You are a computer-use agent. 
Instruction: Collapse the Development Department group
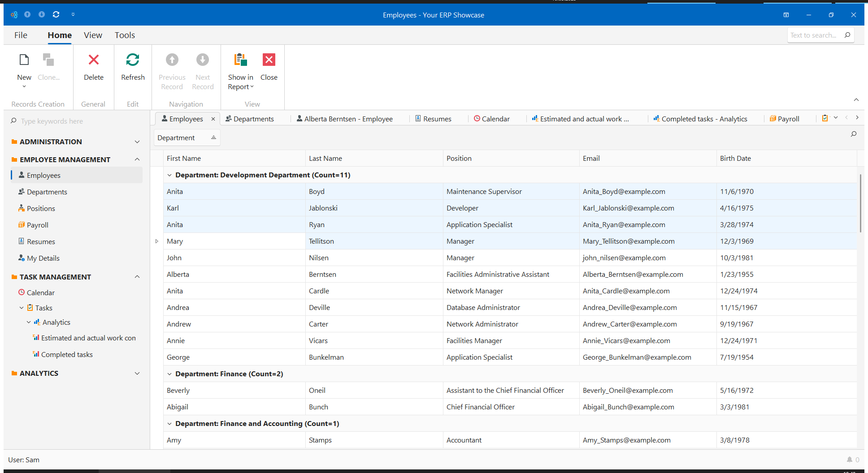169,175
